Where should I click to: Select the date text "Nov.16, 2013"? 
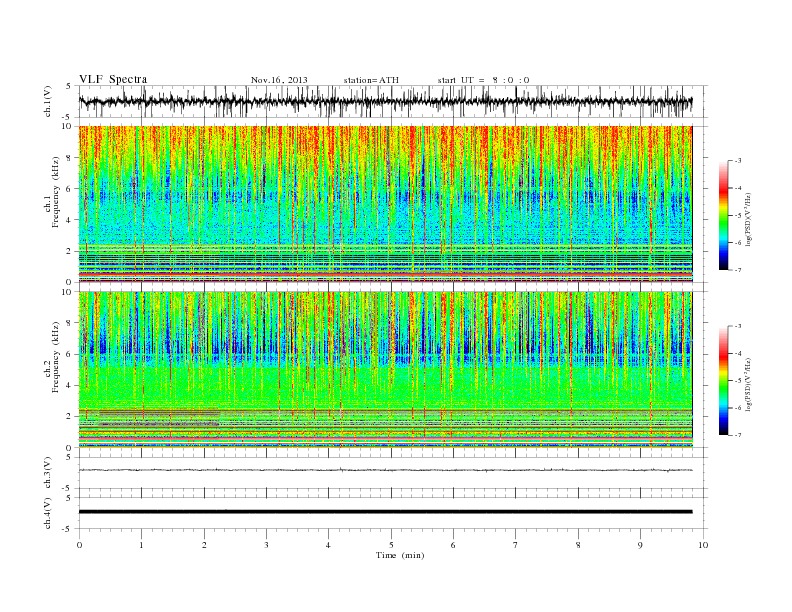[279, 80]
